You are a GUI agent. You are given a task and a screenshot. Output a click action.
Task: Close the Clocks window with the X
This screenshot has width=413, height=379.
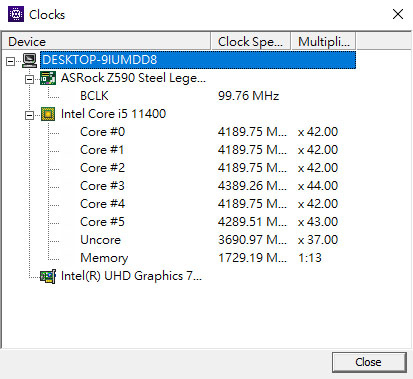pyautogui.click(x=398, y=14)
